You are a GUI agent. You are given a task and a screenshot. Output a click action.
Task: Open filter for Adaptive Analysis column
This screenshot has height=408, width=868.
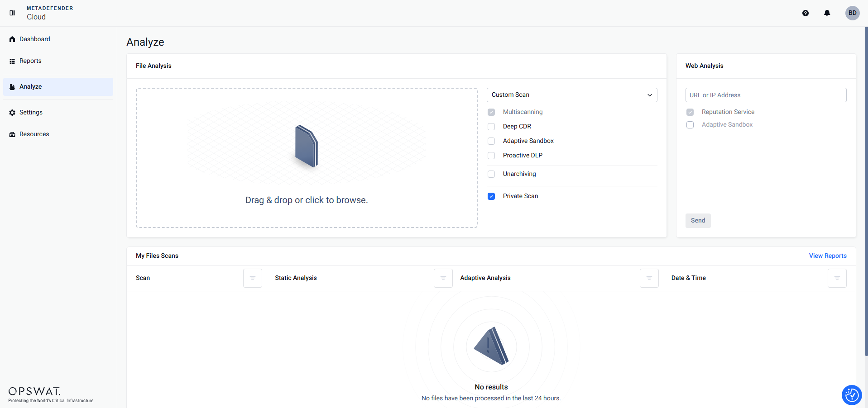click(649, 278)
